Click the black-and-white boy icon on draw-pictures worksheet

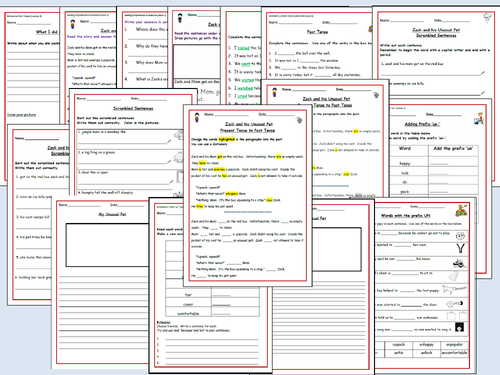pyautogui.click(x=180, y=18)
